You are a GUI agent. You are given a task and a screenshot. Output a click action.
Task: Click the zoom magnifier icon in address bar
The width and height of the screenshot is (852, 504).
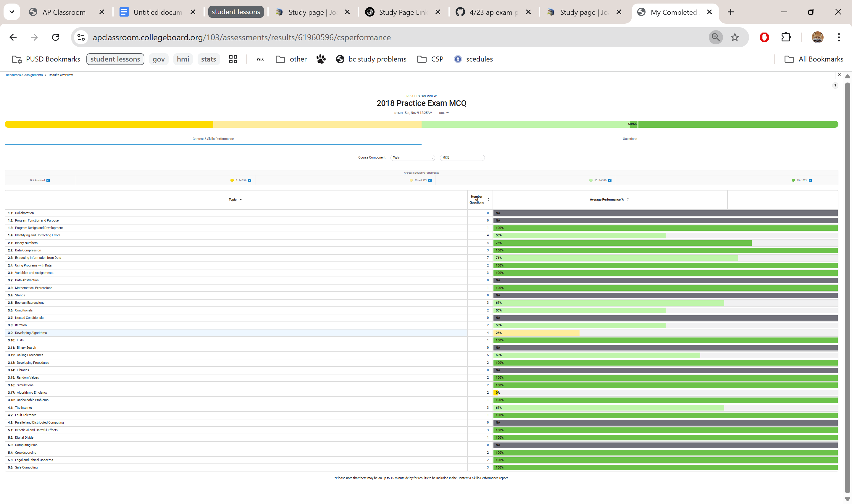716,37
